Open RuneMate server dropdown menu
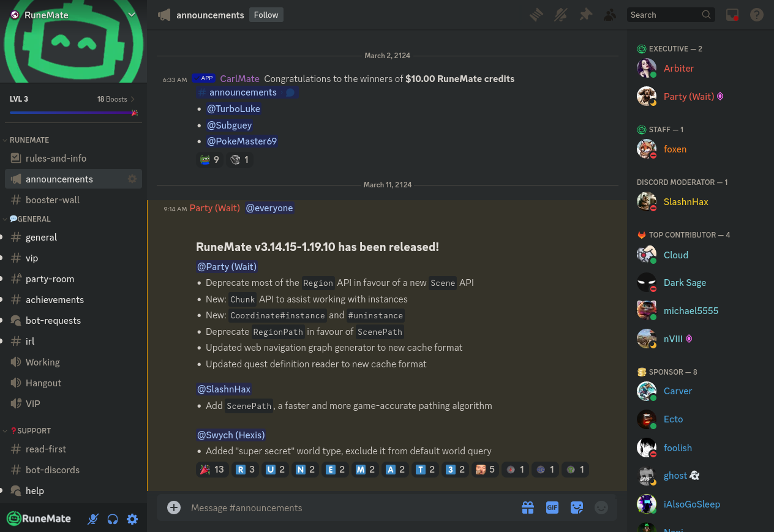The image size is (774, 532). [x=132, y=15]
